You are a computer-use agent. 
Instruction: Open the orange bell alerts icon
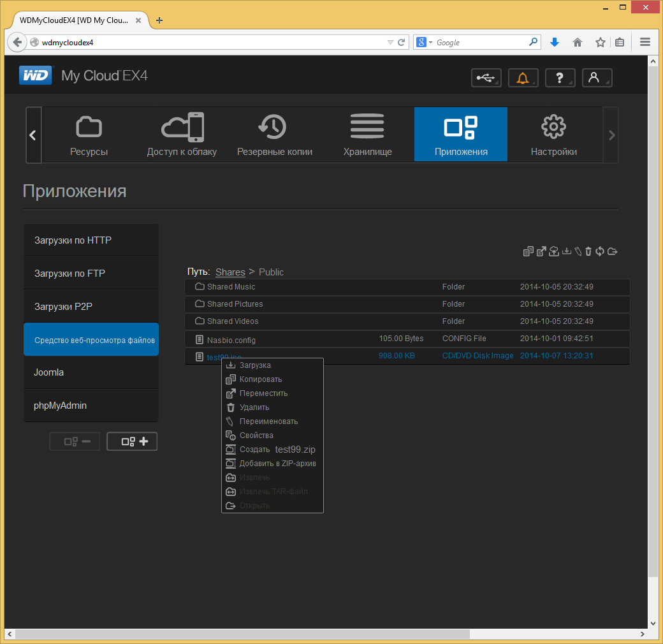pos(523,78)
